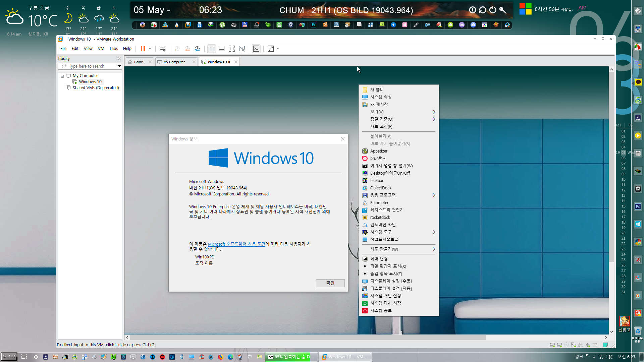
Task: Click Revert to Snapshot toolbar icon
Action: tap(187, 49)
